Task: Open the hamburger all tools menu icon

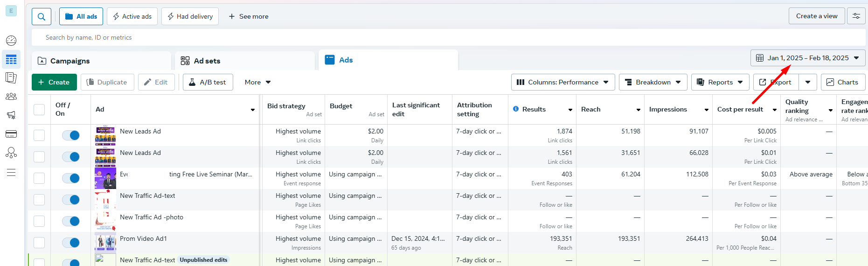Action: point(11,173)
